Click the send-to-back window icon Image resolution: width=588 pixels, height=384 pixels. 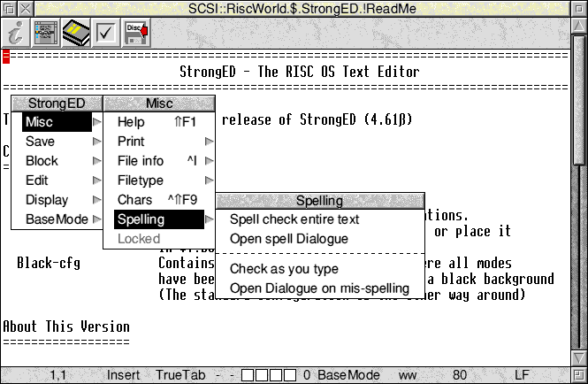pos(9,9)
